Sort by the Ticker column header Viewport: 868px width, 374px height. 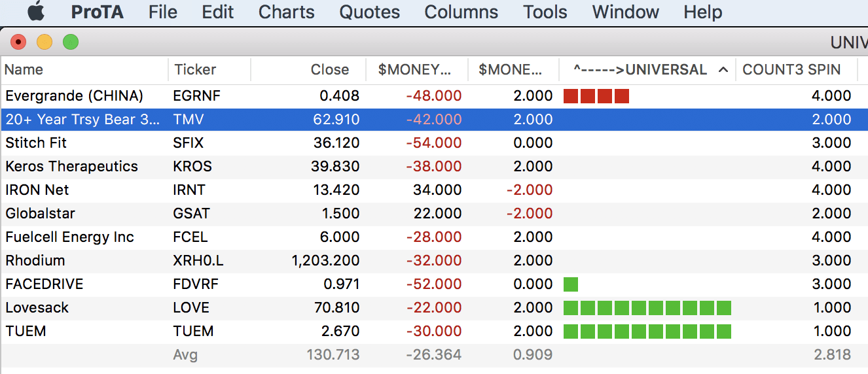(195, 70)
